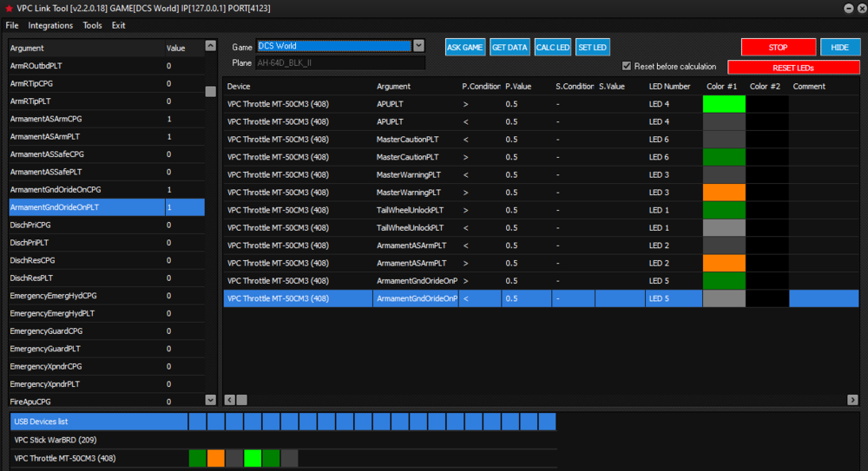Click orange LED indicator of VPC Throttle
The height and width of the screenshot is (471, 868).
point(216,458)
